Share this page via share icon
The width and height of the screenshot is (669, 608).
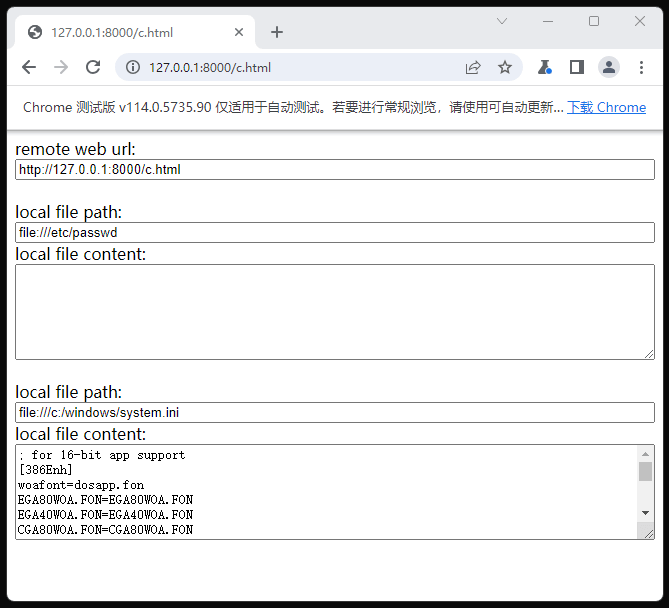tap(473, 67)
